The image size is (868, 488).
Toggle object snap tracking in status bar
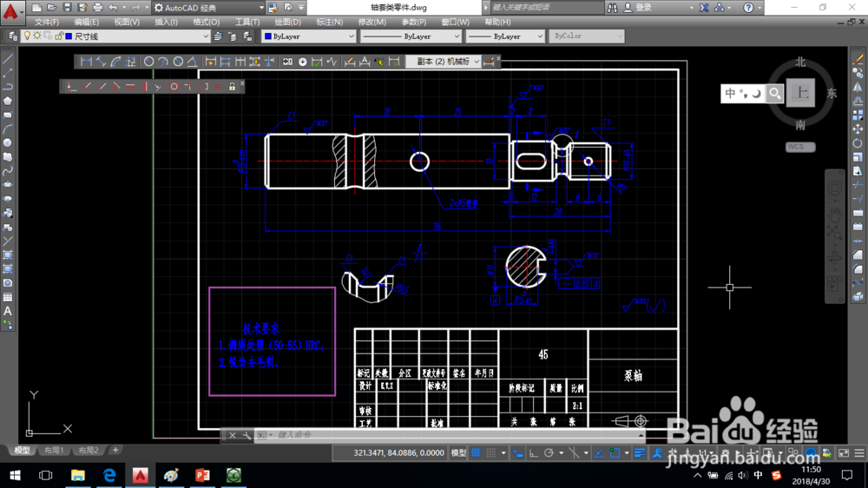click(599, 453)
